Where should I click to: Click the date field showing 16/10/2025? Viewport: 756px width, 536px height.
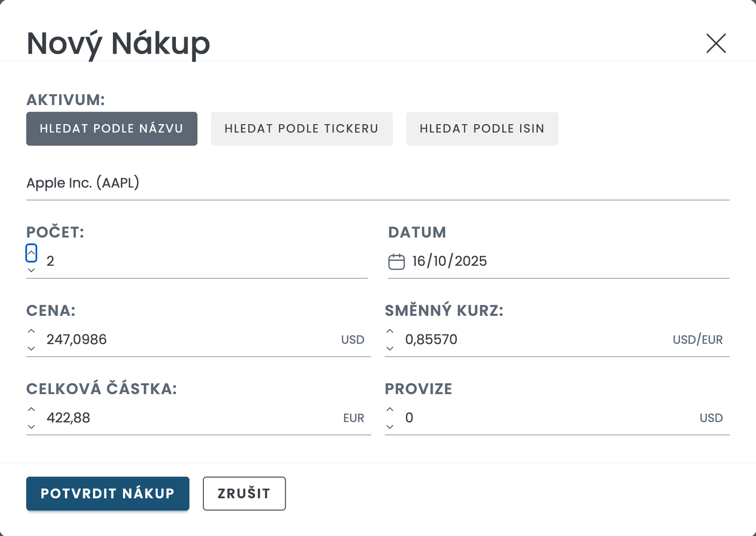click(x=525, y=261)
